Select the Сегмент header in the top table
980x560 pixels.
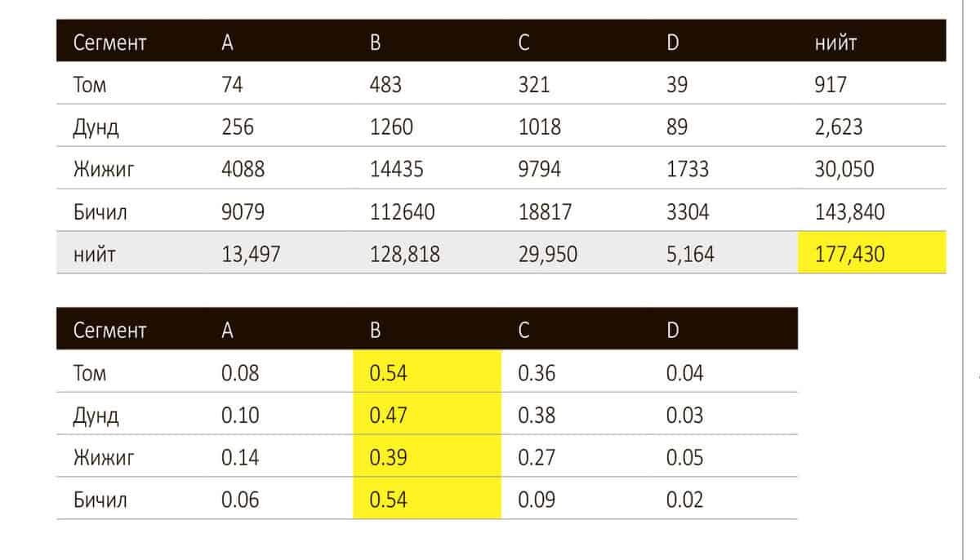(109, 44)
